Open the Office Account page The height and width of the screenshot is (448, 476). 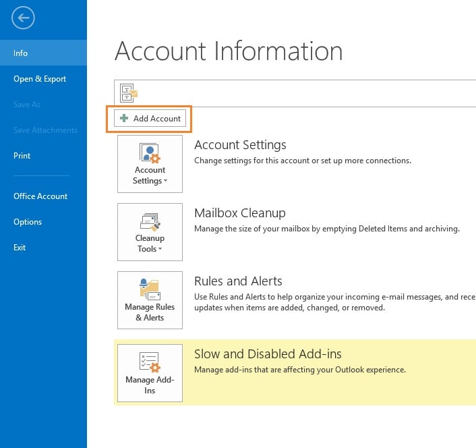coord(43,196)
